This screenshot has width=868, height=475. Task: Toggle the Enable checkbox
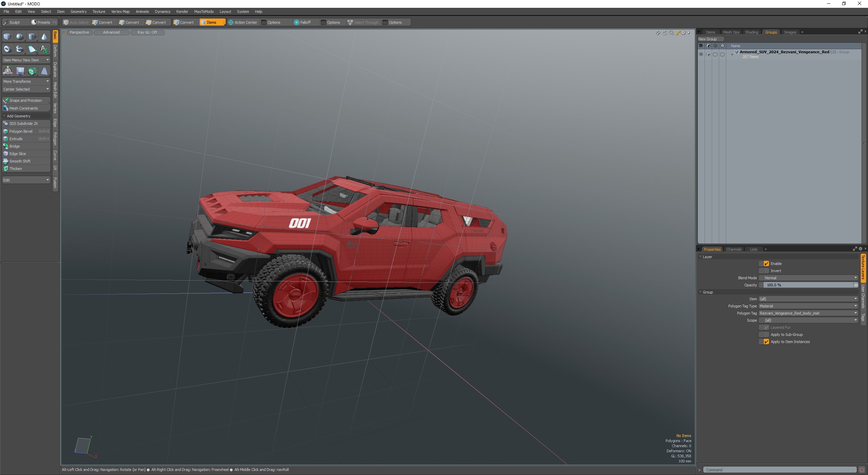click(x=766, y=264)
